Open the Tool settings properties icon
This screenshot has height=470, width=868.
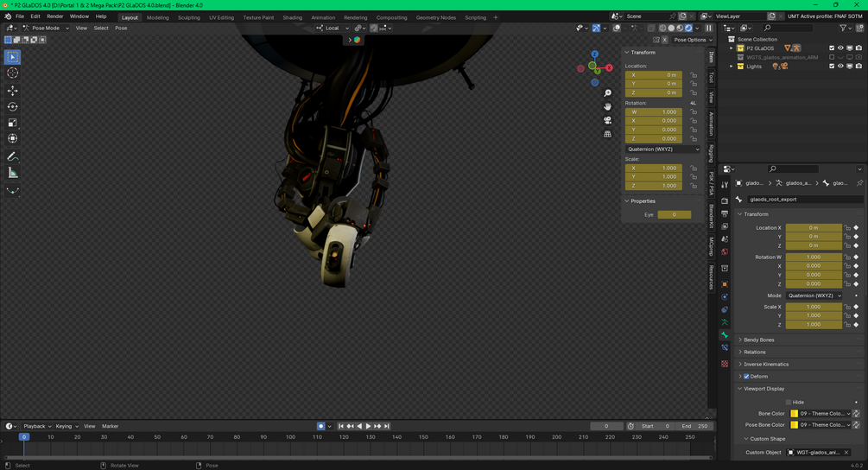[x=725, y=185]
